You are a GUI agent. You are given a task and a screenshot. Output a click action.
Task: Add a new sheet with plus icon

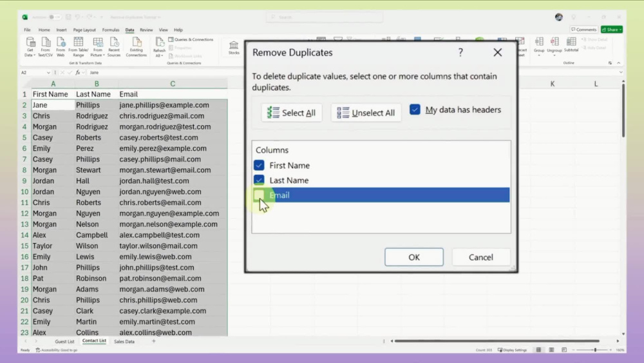pyautogui.click(x=154, y=341)
